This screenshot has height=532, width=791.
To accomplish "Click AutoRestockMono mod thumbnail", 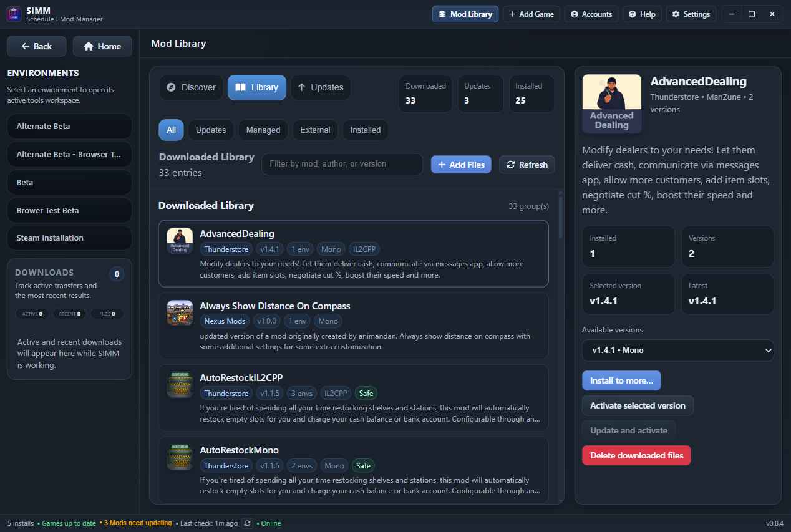I will [x=180, y=457].
